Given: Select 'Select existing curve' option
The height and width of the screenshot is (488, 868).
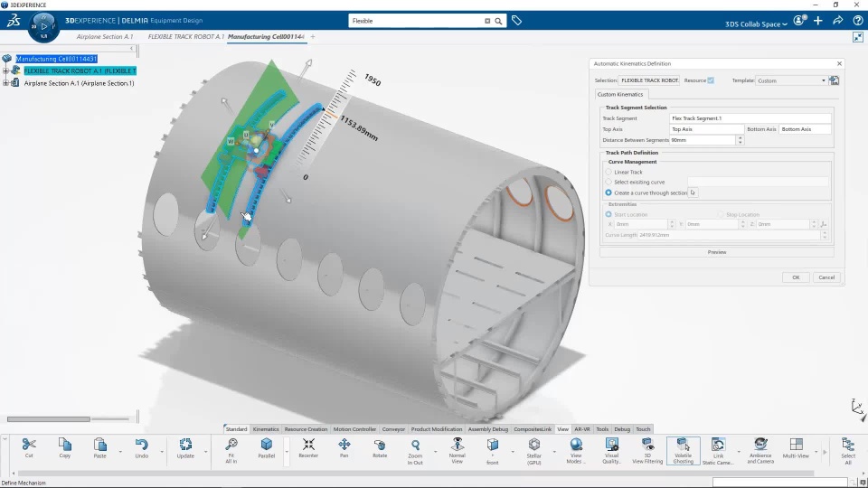Looking at the screenshot, I should [609, 182].
